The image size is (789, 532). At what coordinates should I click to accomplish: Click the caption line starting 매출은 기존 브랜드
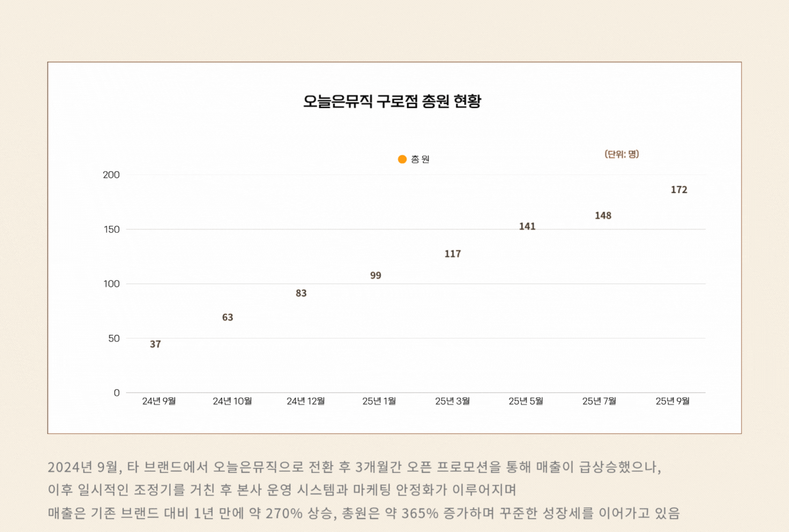[x=364, y=513]
